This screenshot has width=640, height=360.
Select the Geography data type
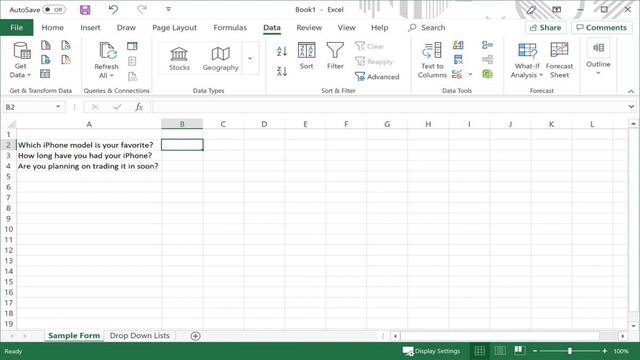coord(220,59)
